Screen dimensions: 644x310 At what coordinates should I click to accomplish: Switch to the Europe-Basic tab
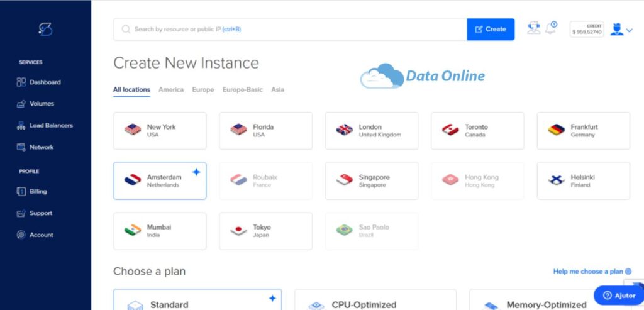click(242, 89)
